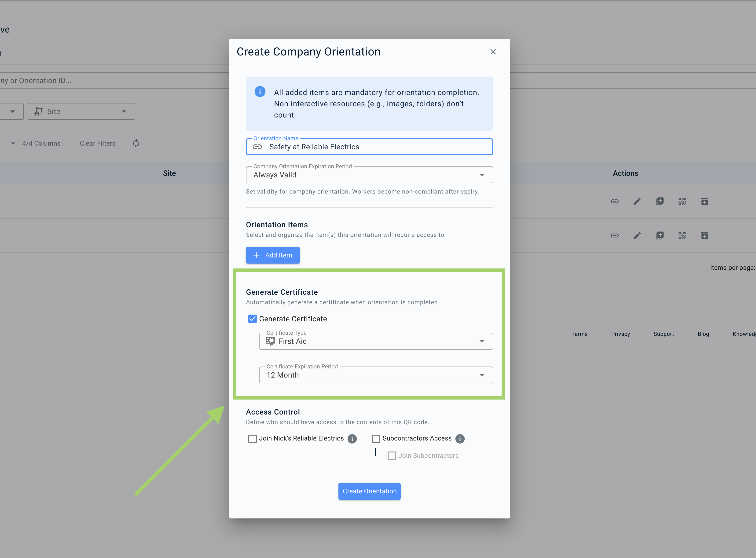Check the Subcontractors Access box
The height and width of the screenshot is (558, 756).
(x=376, y=438)
